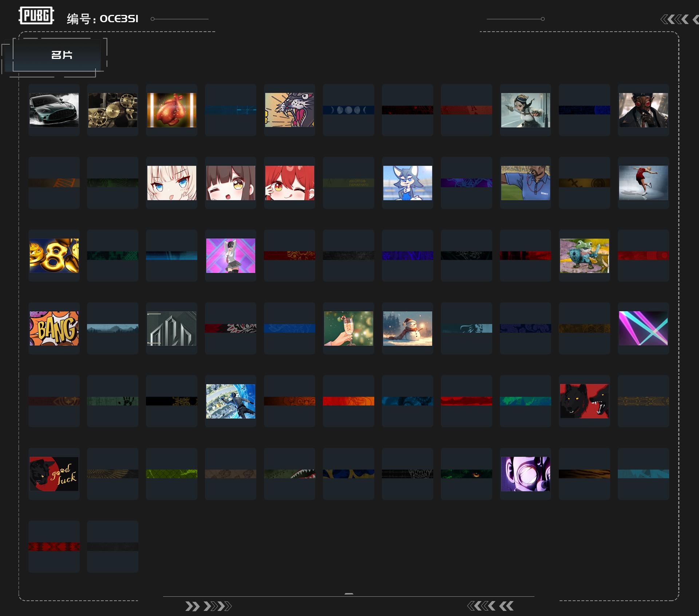
Task: Select the BANG comic card
Action: pyautogui.click(x=54, y=328)
